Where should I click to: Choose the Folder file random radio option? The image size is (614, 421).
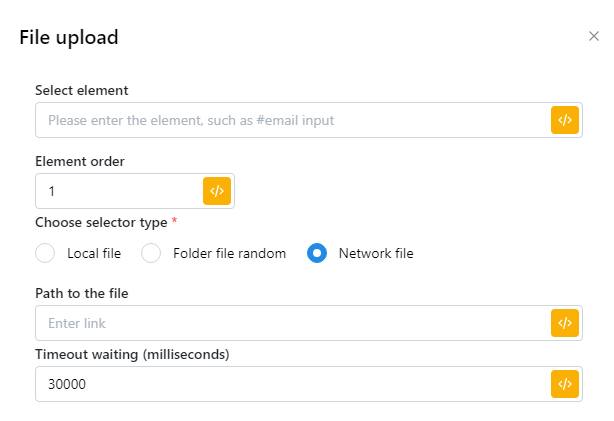coord(151,253)
